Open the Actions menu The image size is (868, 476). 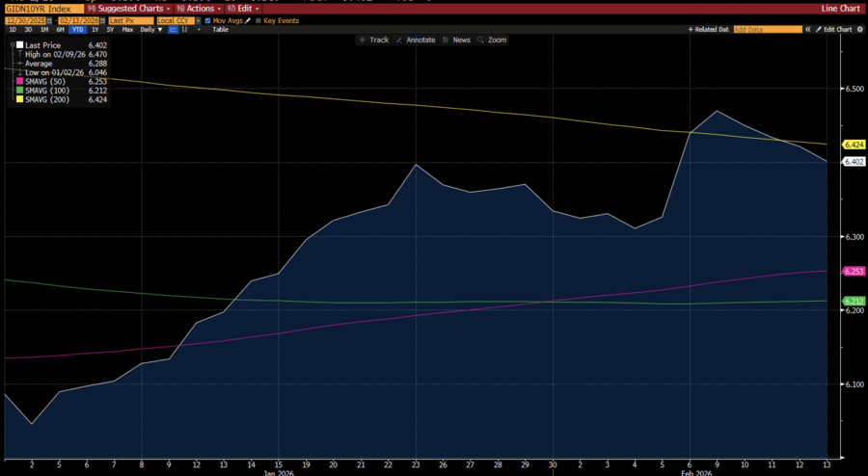click(x=199, y=8)
